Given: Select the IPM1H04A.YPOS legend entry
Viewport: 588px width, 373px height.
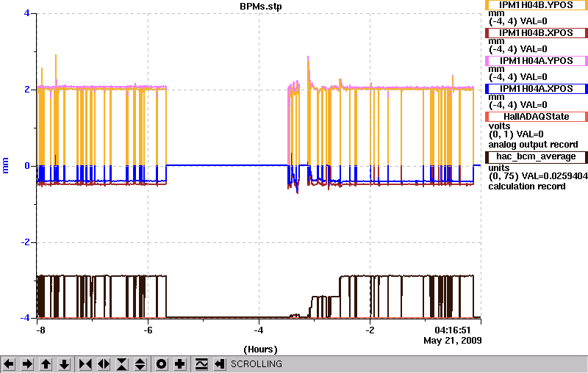Looking at the screenshot, I should tap(537, 61).
